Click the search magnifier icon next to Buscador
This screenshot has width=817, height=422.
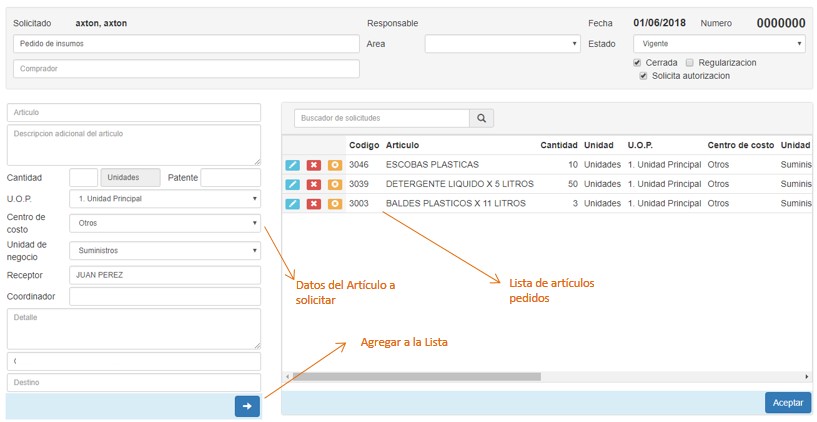click(482, 119)
